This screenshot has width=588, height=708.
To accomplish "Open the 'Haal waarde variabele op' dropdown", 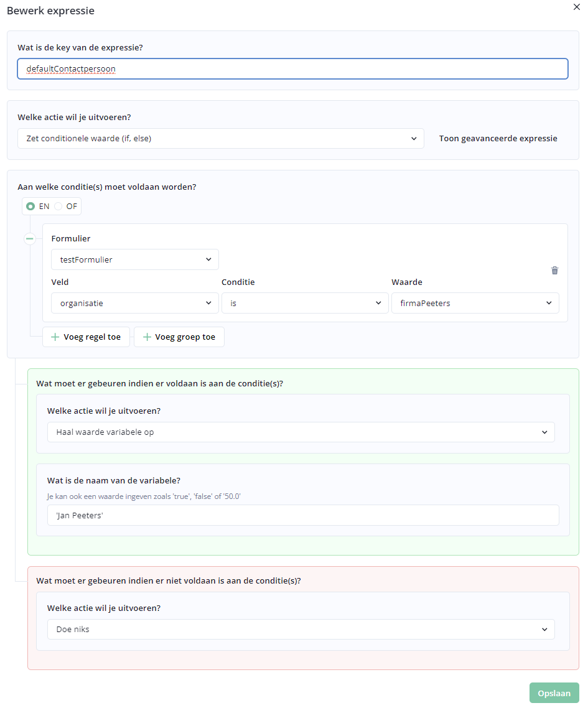I will click(x=301, y=432).
